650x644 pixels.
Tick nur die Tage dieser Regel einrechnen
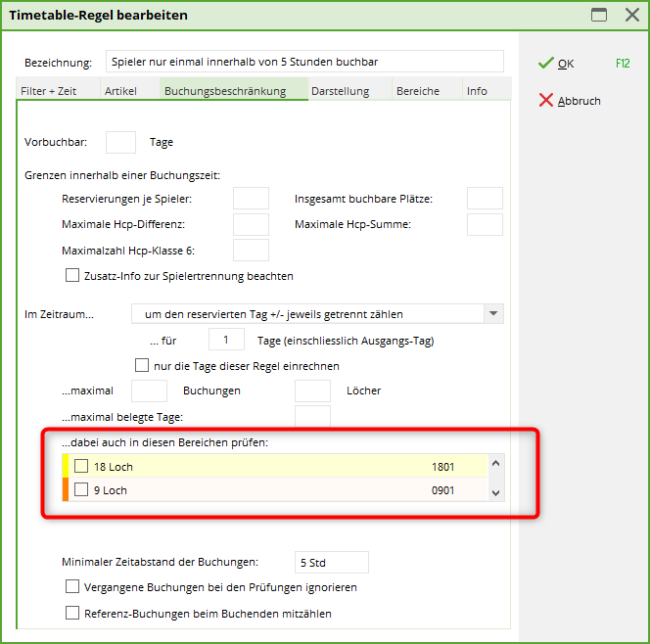[x=142, y=366]
